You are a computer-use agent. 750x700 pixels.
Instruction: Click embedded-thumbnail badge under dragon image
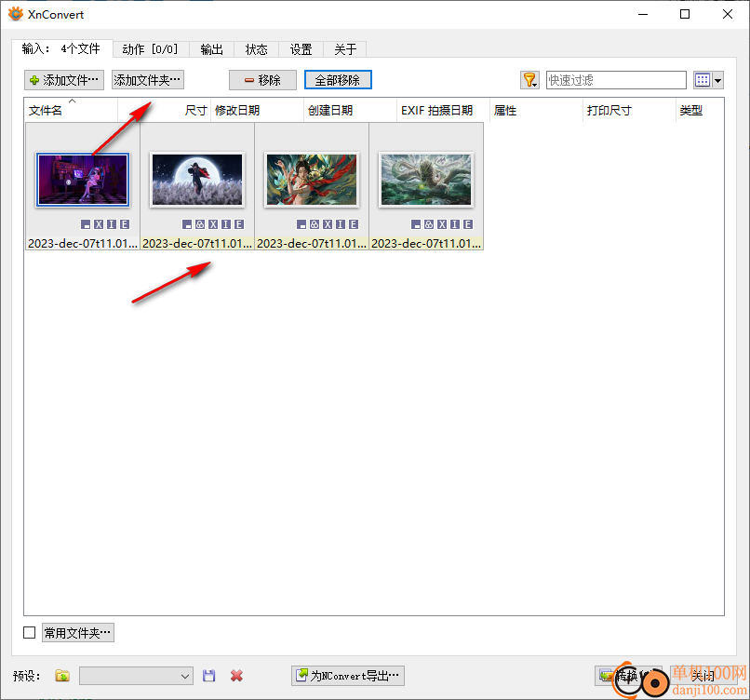(x=416, y=224)
